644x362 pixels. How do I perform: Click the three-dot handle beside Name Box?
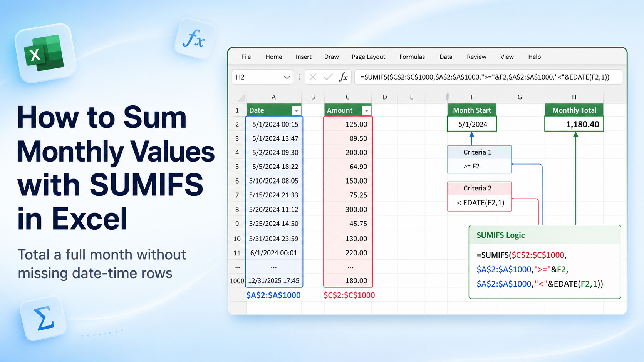[299, 77]
